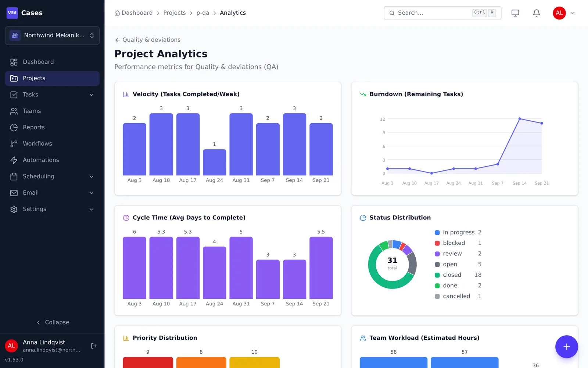Click the Anna Lindqvist user name
Image resolution: width=588 pixels, height=368 pixels.
[x=44, y=342]
